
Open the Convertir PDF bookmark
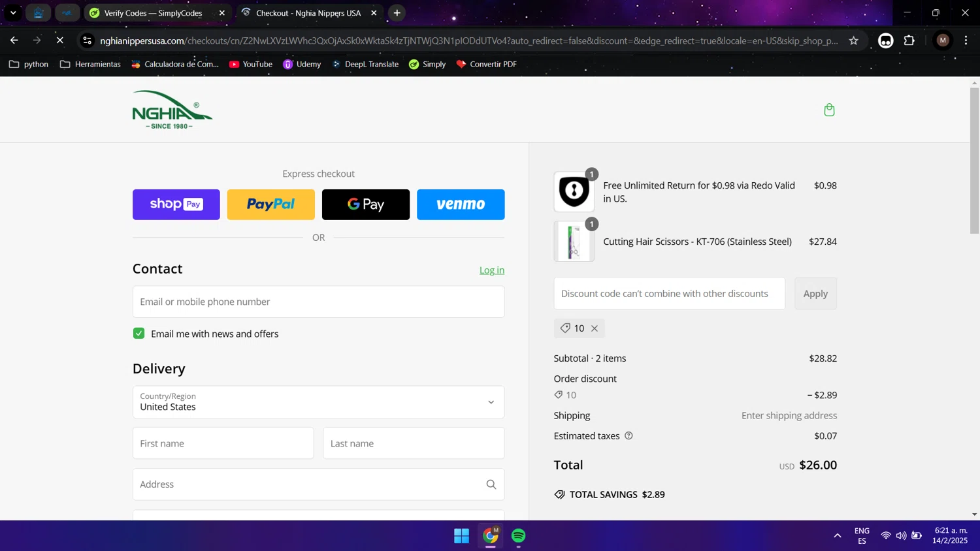pyautogui.click(x=487, y=64)
